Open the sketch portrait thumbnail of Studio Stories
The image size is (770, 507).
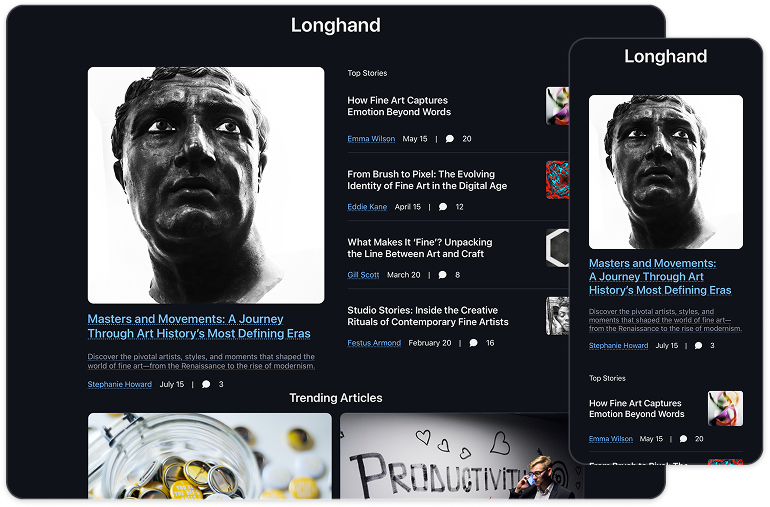coord(557,316)
